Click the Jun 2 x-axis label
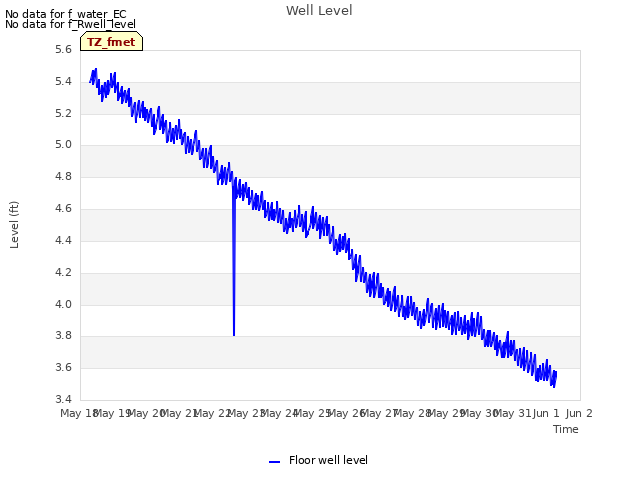Viewport: 640px width, 480px height. tap(579, 413)
